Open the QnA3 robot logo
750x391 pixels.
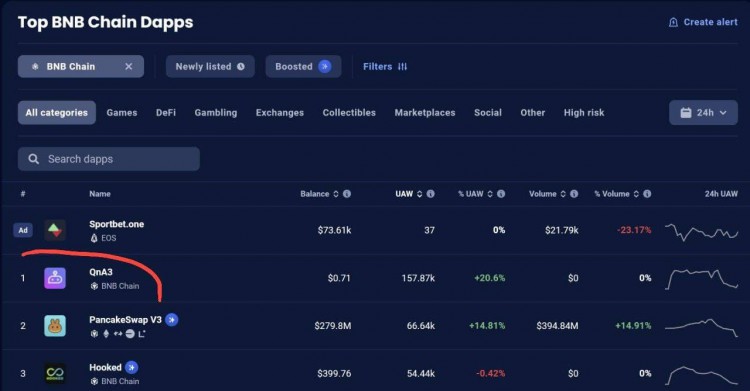(55, 278)
